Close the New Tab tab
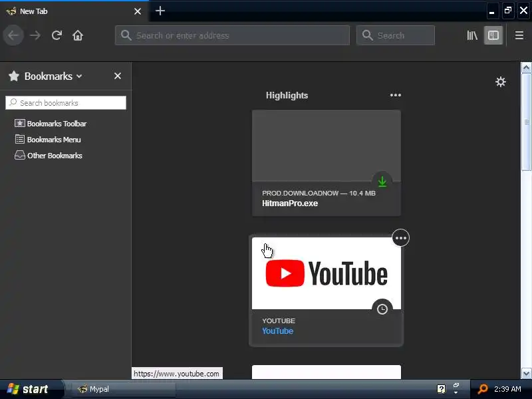532x399 pixels. point(138,11)
